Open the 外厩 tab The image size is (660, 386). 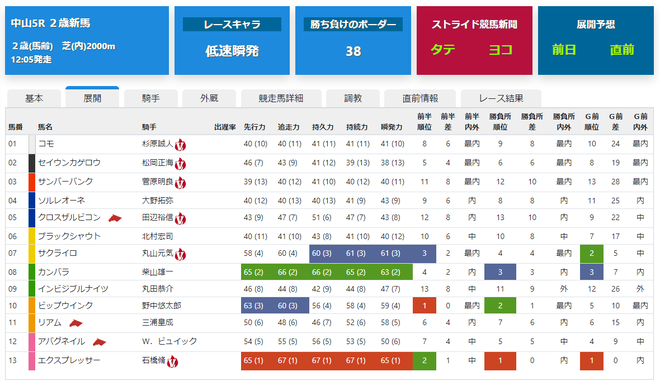coord(209,98)
